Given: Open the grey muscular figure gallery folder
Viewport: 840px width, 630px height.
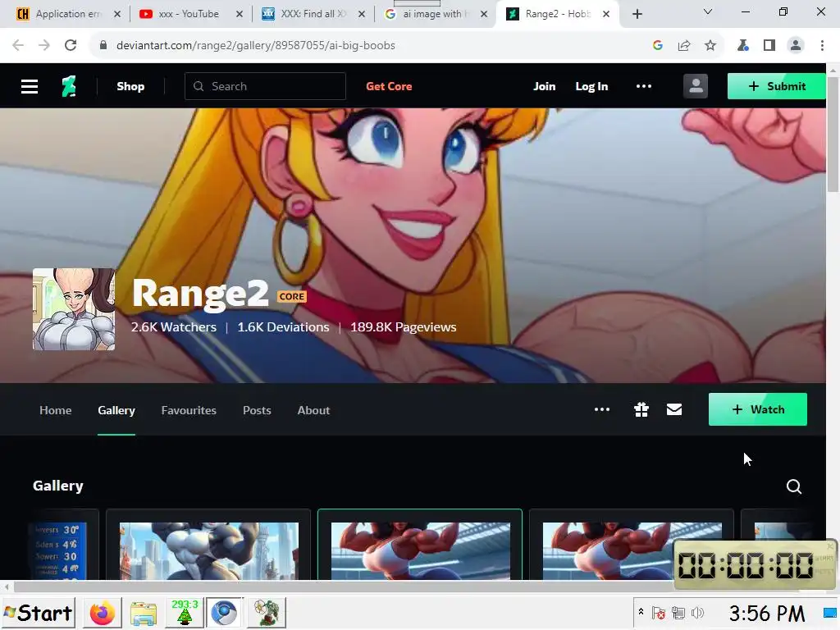Looking at the screenshot, I should click(208, 545).
